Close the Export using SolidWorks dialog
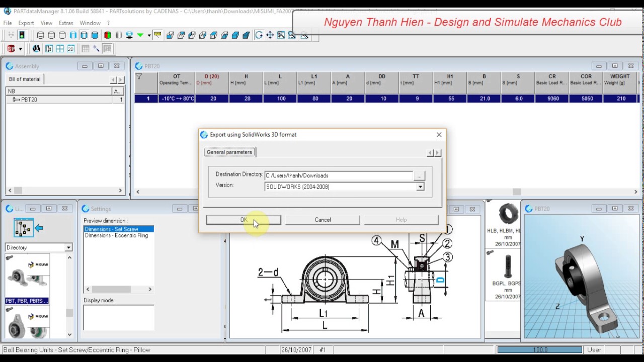 click(439, 135)
